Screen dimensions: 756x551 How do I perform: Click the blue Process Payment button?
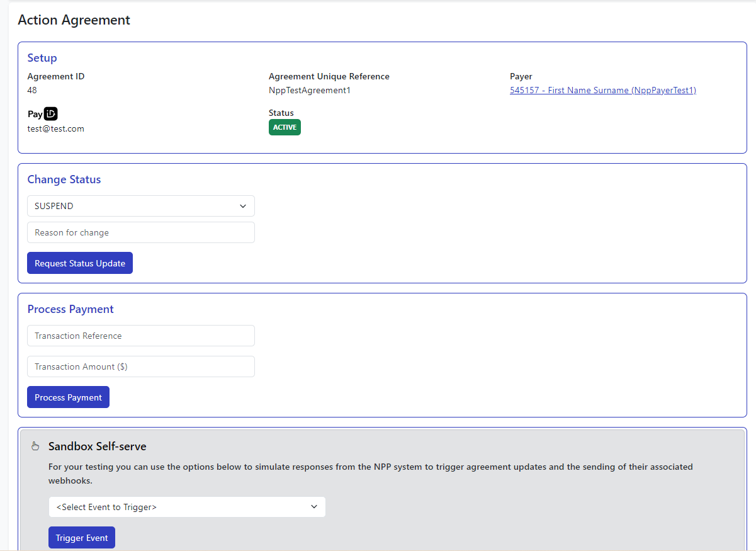click(68, 397)
